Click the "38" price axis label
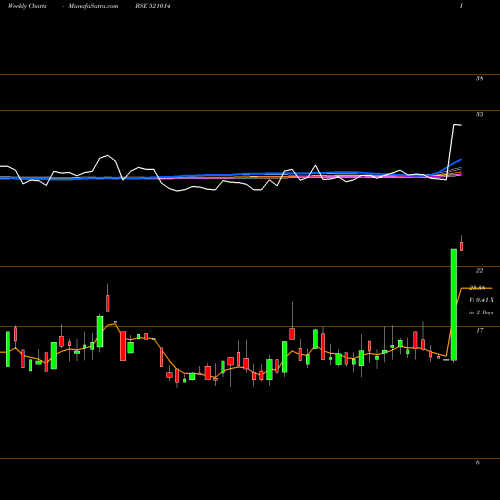This screenshot has height=500, width=500. [479, 79]
